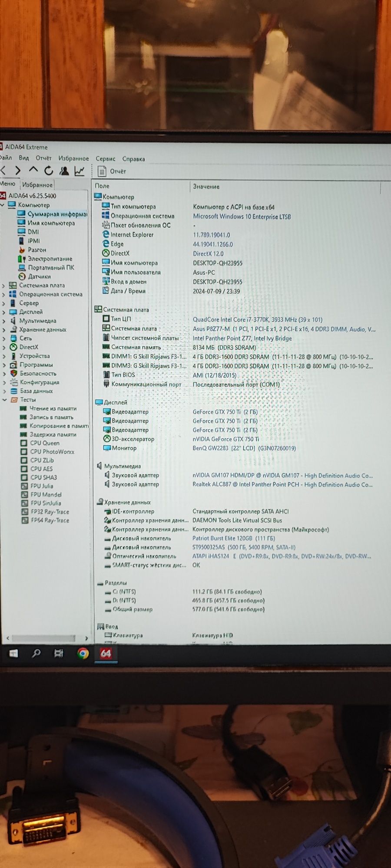Viewport: 391px width, 868px height.
Task: Click the QuadCore Intel Core i7-3770K link
Action: (258, 319)
